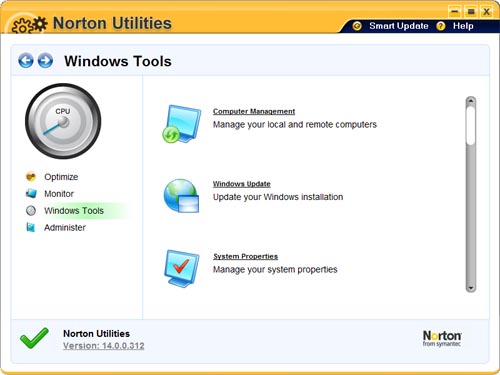The image size is (500, 375).
Task: Click the Norton Utilities gears logo
Action: pos(29,24)
